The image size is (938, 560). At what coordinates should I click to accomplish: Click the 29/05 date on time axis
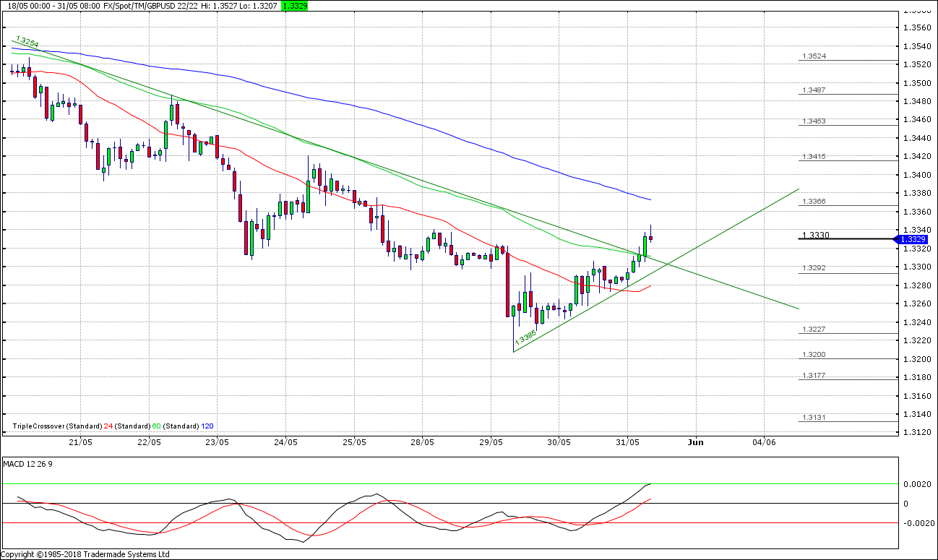coord(491,441)
